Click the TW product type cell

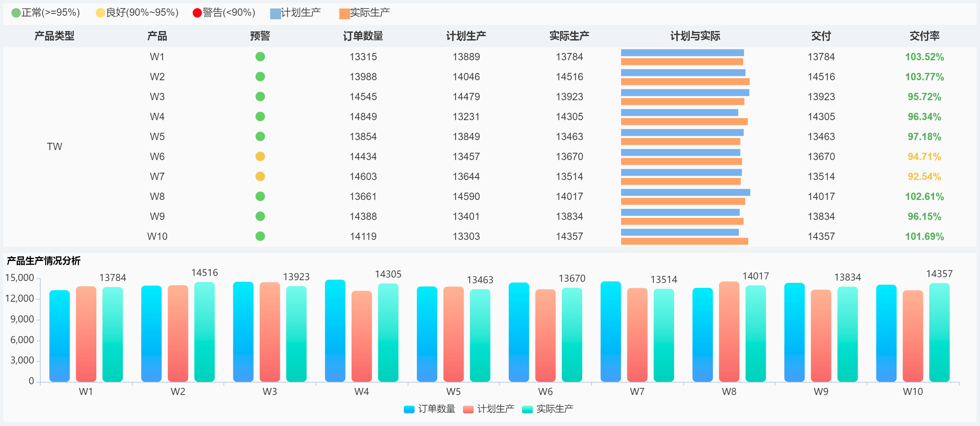click(x=55, y=147)
